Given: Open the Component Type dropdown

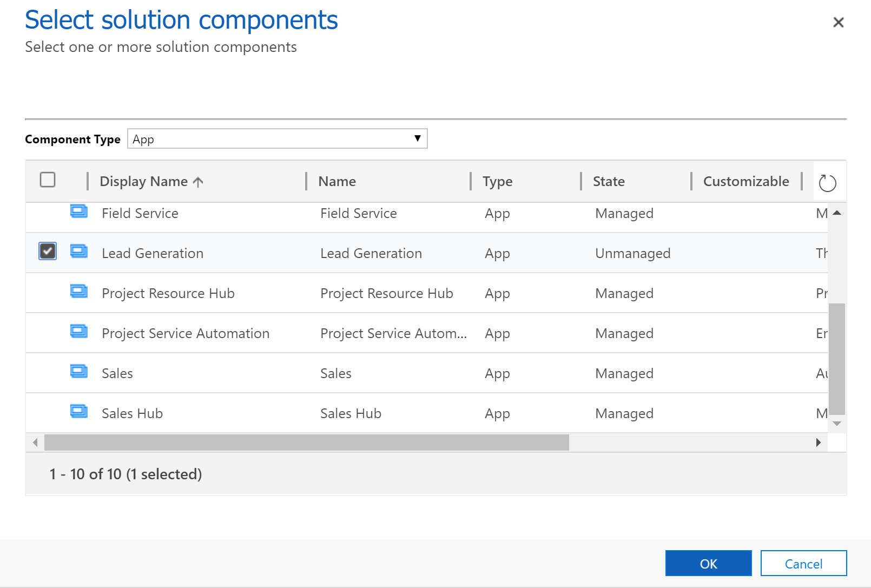Looking at the screenshot, I should tap(278, 138).
